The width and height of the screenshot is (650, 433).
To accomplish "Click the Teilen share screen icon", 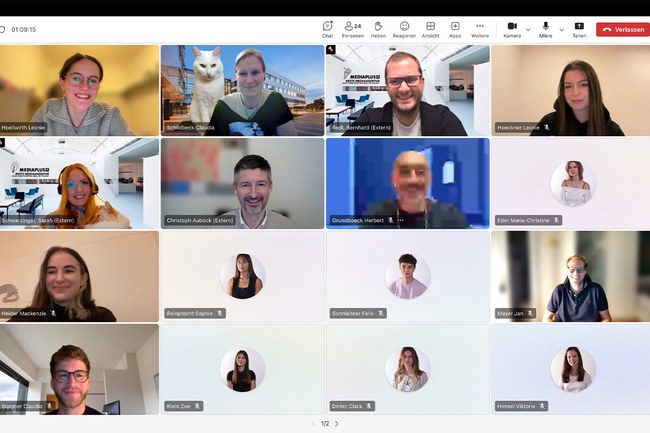I will (x=579, y=29).
